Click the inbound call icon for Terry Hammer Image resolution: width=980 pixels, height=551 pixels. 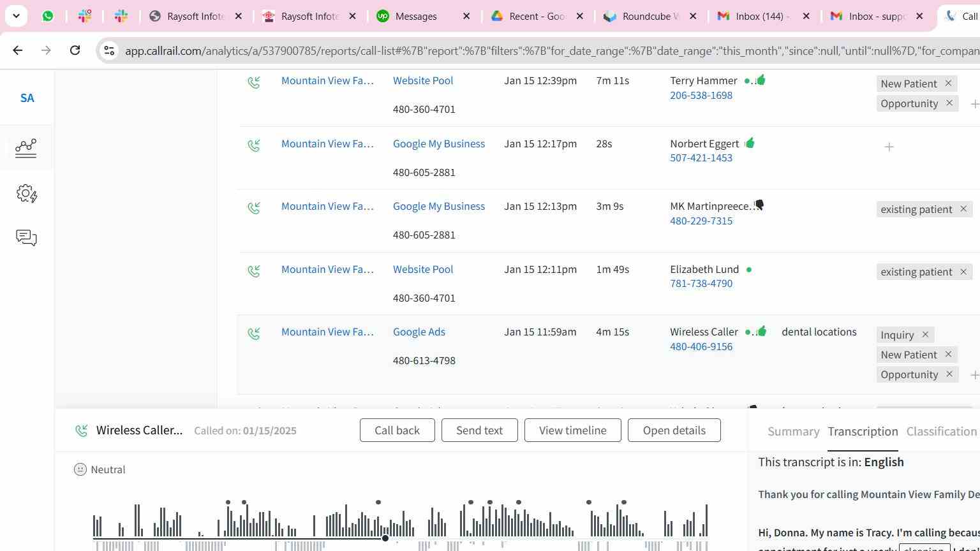254,82
